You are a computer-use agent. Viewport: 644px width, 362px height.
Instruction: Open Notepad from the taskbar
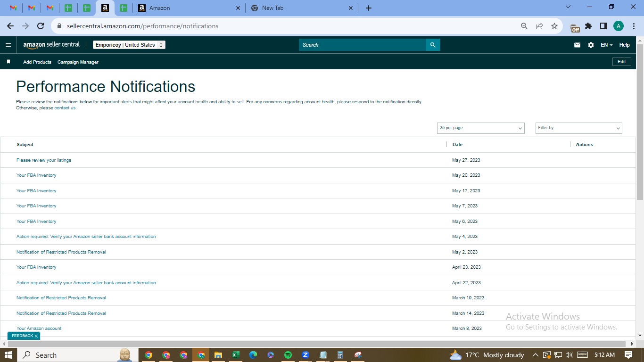click(323, 355)
